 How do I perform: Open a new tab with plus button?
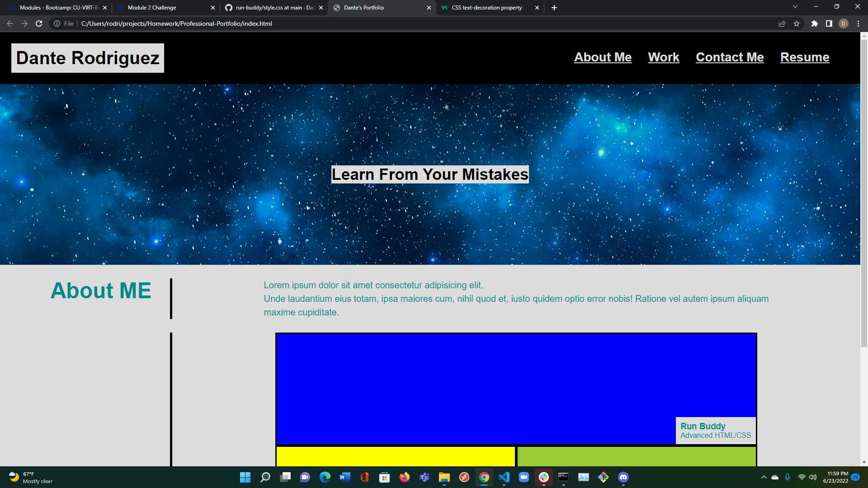click(x=554, y=8)
